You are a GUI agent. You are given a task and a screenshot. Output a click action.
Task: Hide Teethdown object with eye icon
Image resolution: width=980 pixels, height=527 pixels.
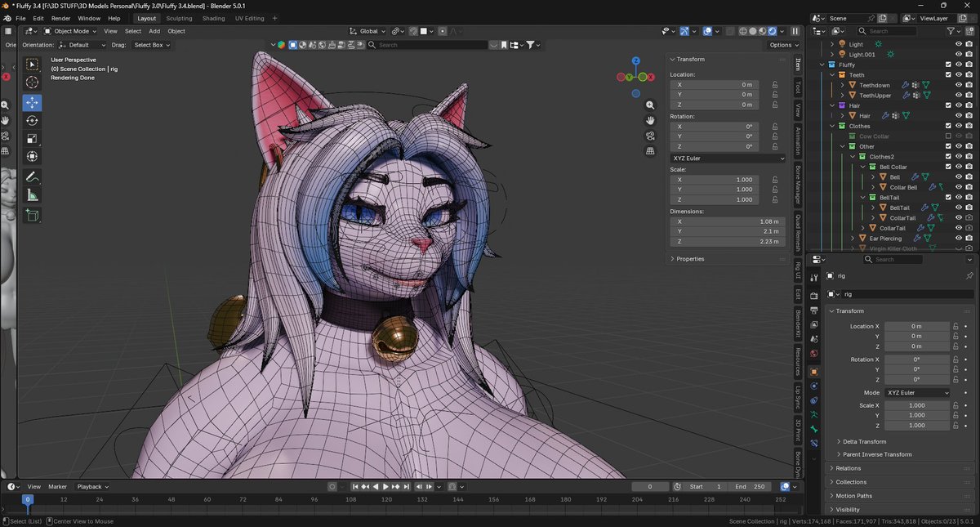pyautogui.click(x=959, y=85)
